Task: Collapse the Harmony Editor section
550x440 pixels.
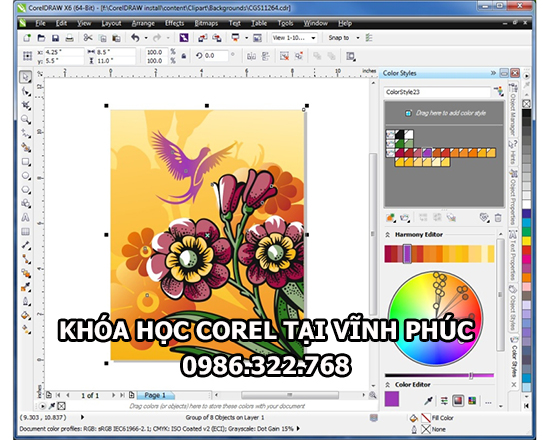Action: coord(388,234)
